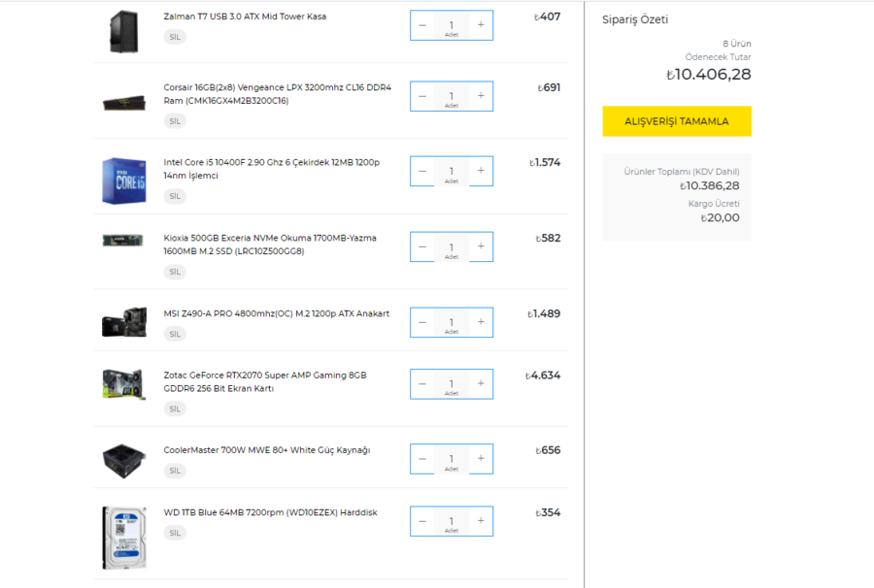Select the Sipariş Özeti heading
This screenshot has width=874, height=588.
pos(635,19)
